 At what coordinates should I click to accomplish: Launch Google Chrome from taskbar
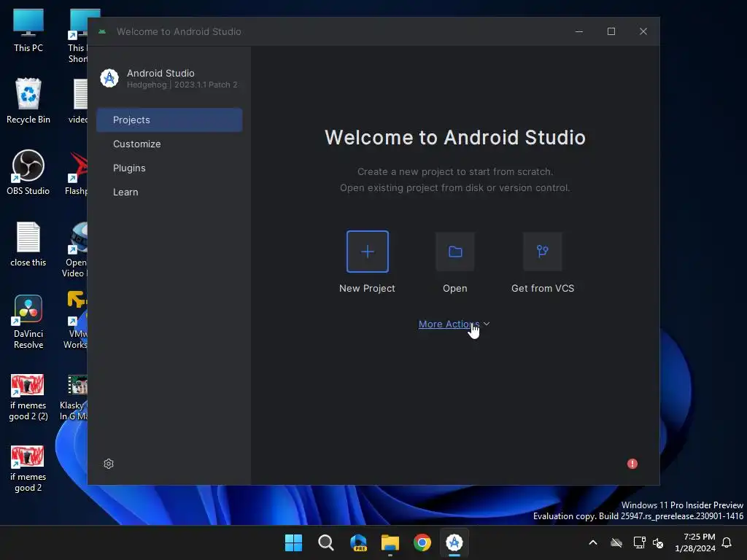[x=422, y=542]
